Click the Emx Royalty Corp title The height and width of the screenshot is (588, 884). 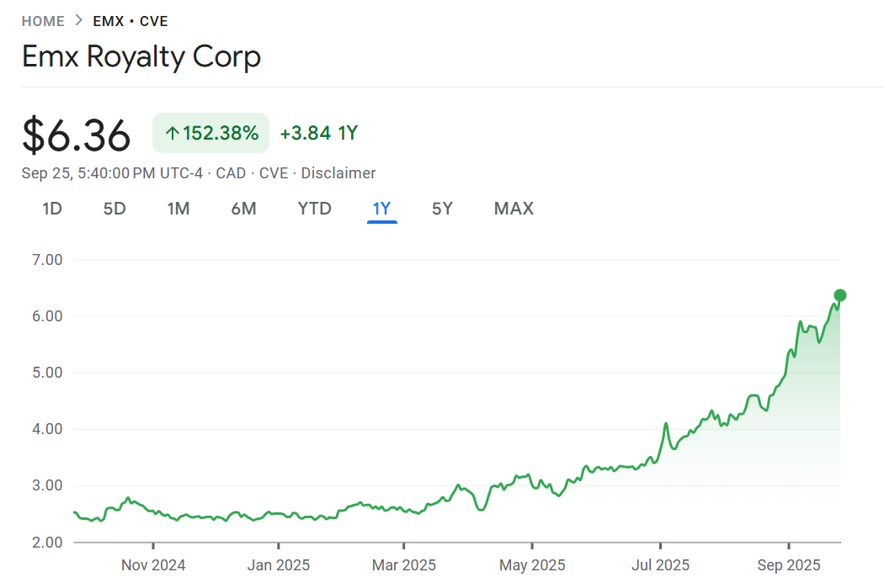pos(141,57)
